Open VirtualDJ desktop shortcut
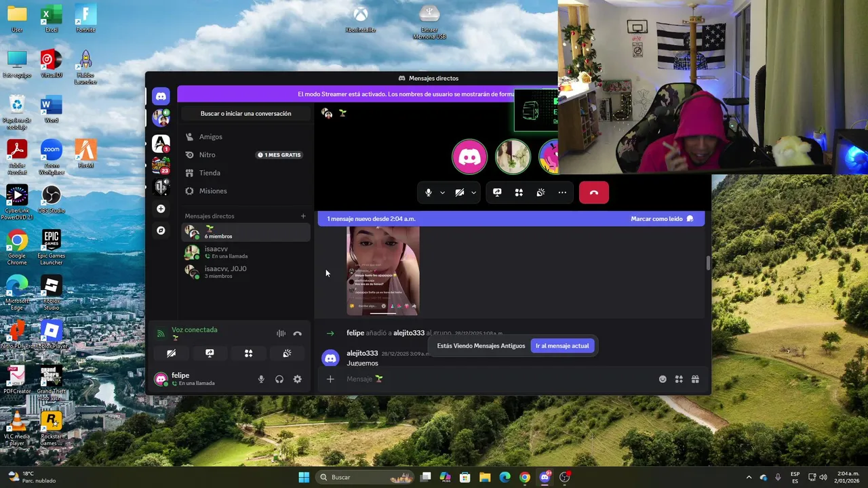Viewport: 868px width, 488px height. click(52, 64)
